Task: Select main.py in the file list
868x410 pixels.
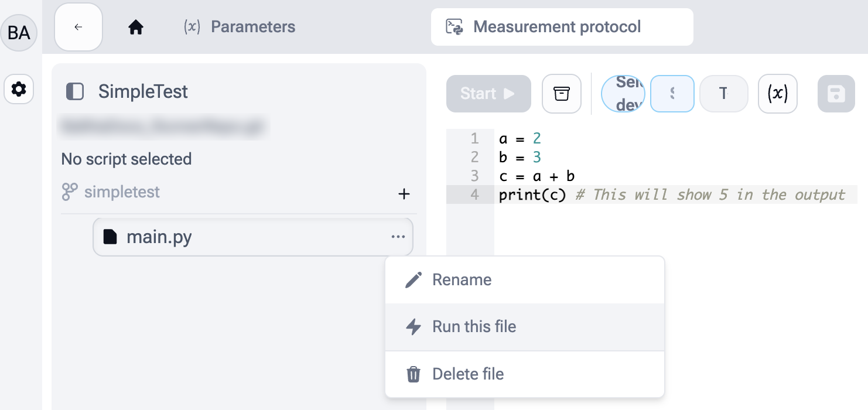Action: 159,237
